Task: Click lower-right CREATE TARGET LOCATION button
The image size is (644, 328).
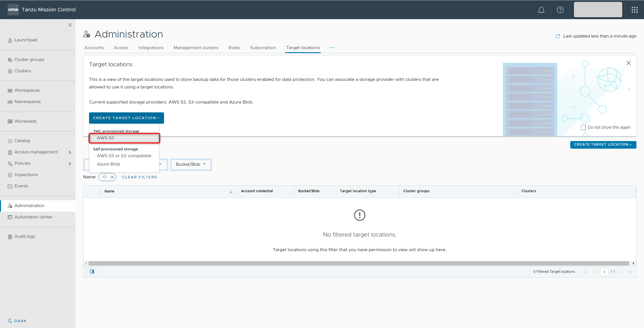Action: (x=603, y=144)
